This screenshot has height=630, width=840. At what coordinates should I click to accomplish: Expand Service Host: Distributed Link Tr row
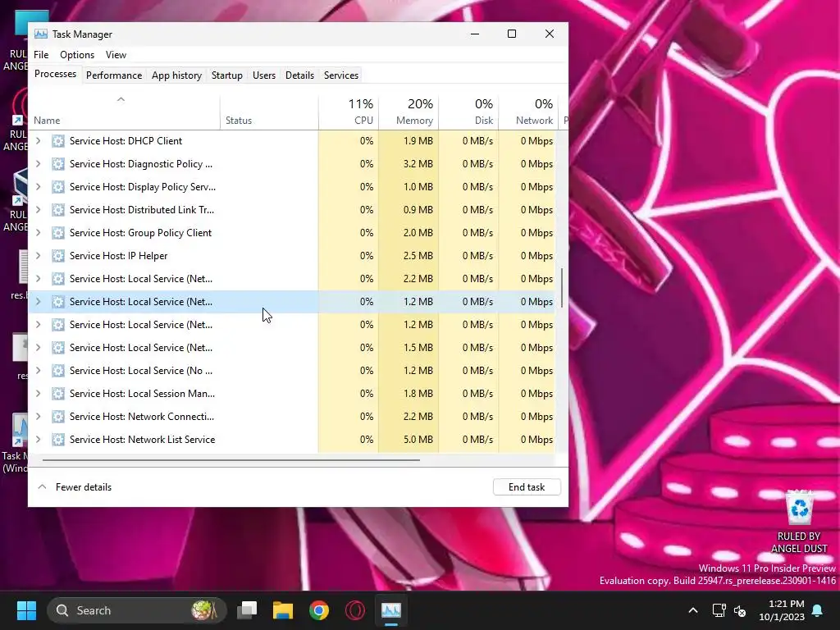click(38, 210)
